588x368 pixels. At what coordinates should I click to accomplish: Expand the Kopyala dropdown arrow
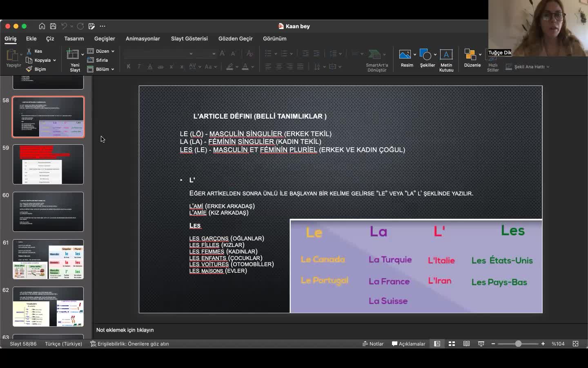[x=54, y=61]
